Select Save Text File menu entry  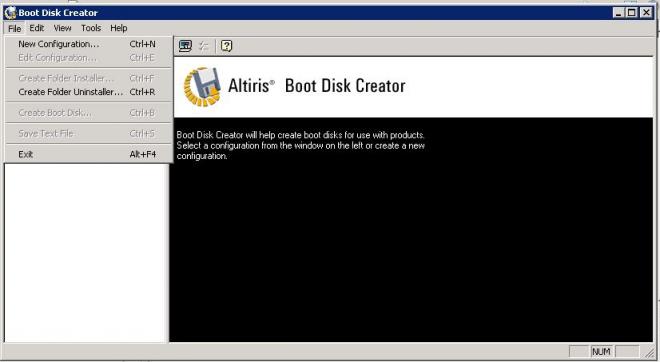click(x=88, y=133)
